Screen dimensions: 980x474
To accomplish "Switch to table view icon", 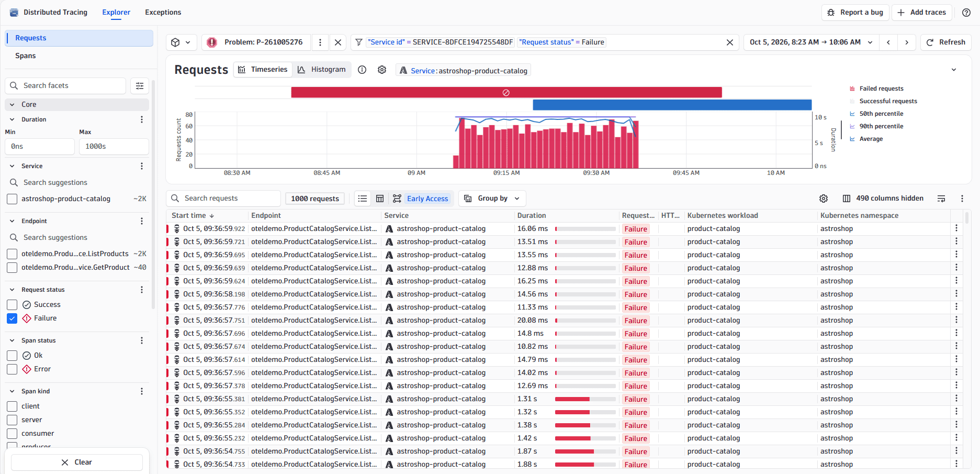I will 380,199.
